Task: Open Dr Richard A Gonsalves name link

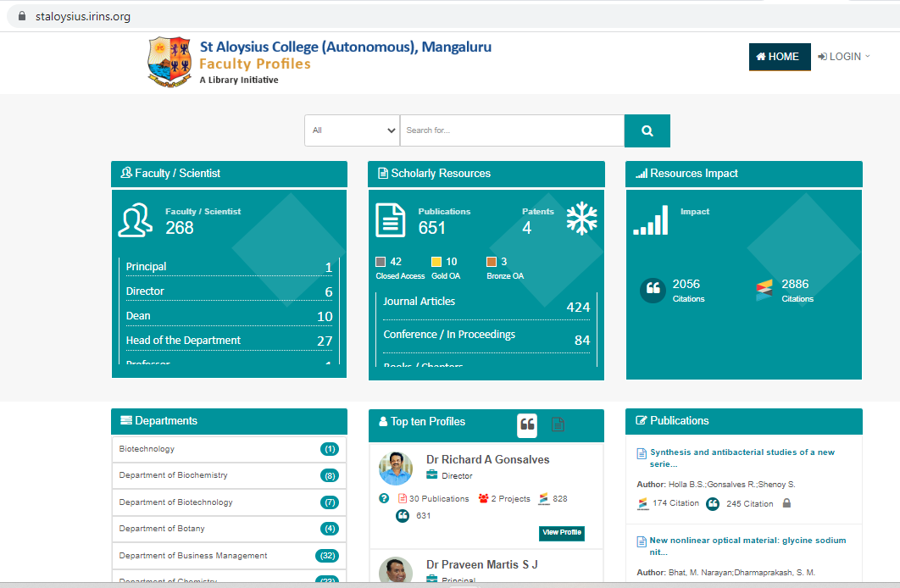Action: tap(488, 459)
